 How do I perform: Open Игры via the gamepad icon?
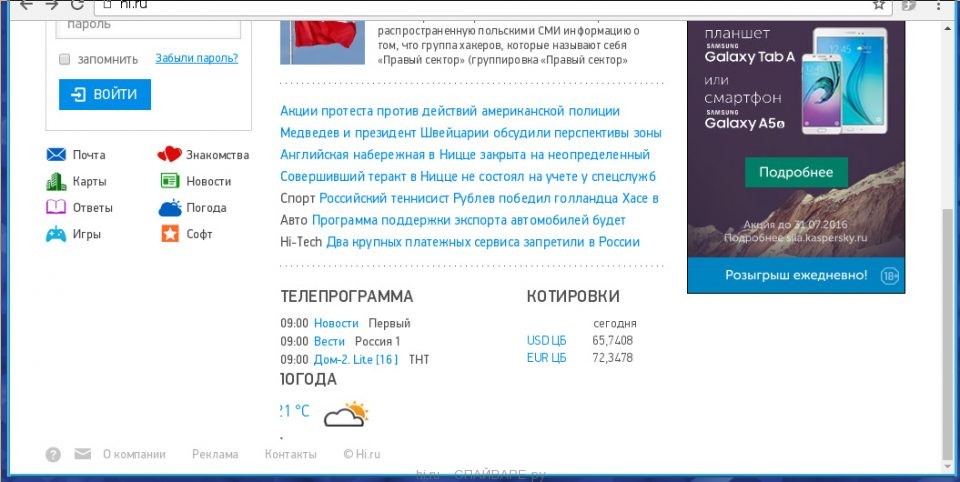coord(56,235)
